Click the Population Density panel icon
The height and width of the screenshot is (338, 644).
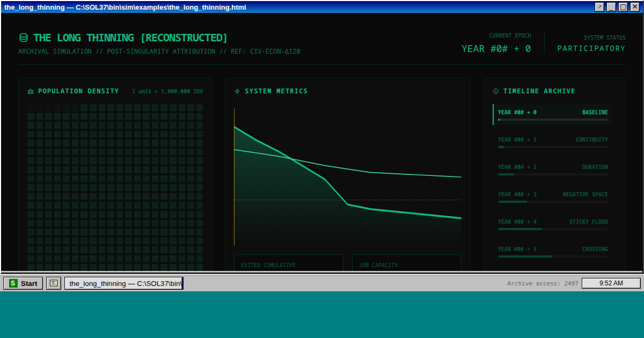[x=31, y=92]
